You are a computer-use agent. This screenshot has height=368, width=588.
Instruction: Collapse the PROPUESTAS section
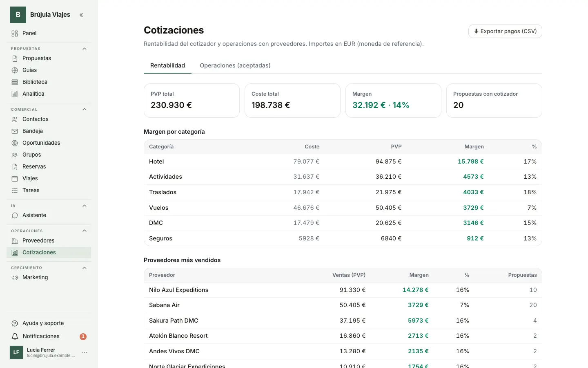(x=85, y=49)
